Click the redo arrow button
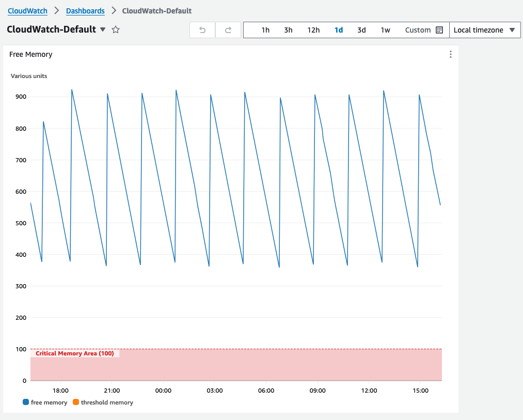This screenshot has height=420, width=523. pos(228,30)
